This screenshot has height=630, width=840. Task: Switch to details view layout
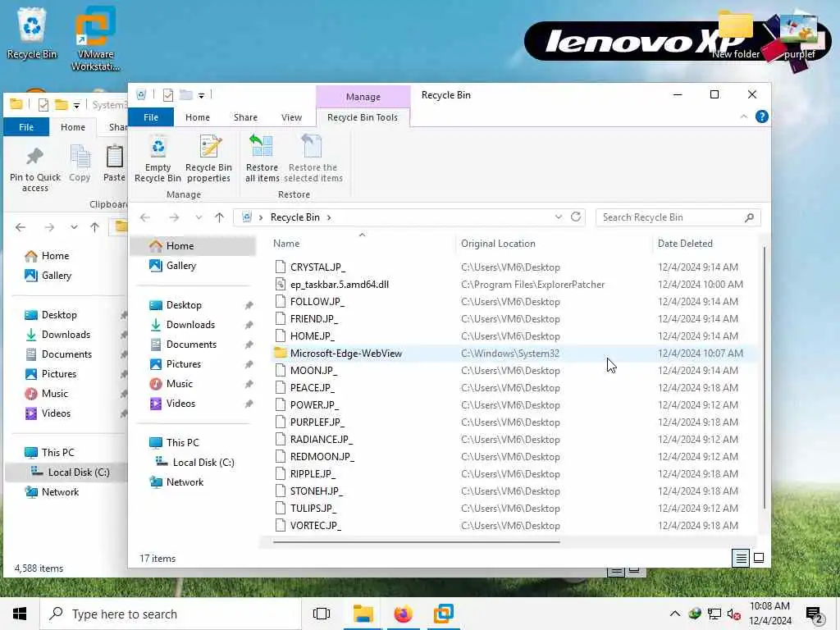(741, 558)
